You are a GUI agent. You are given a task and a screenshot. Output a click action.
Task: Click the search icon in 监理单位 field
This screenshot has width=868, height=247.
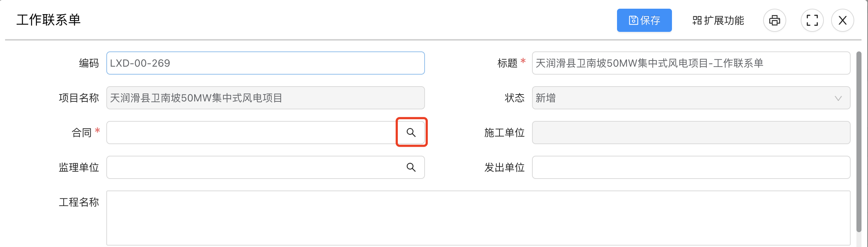(411, 167)
